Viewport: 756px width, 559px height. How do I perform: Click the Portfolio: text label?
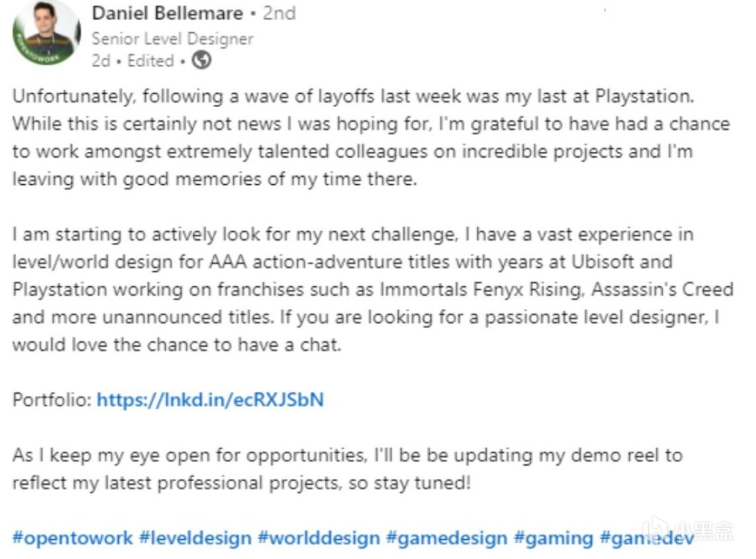pyautogui.click(x=51, y=400)
